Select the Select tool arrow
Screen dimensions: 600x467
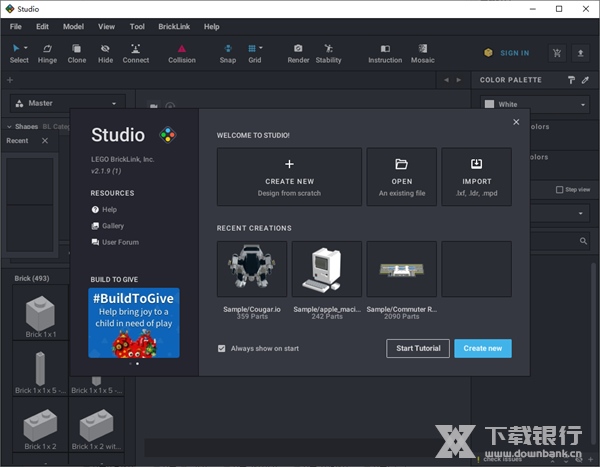coord(16,48)
